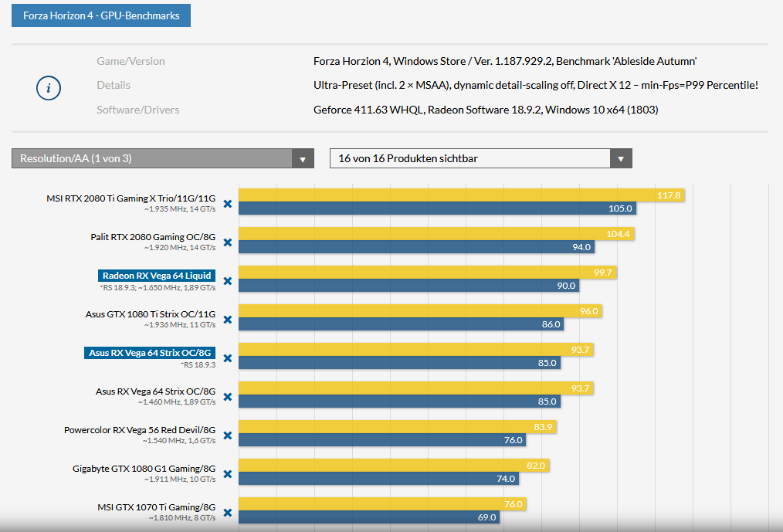Image resolution: width=783 pixels, height=532 pixels.
Task: Click the RS 18.9.3; ~1.650 MHz subtext
Action: click(x=158, y=288)
